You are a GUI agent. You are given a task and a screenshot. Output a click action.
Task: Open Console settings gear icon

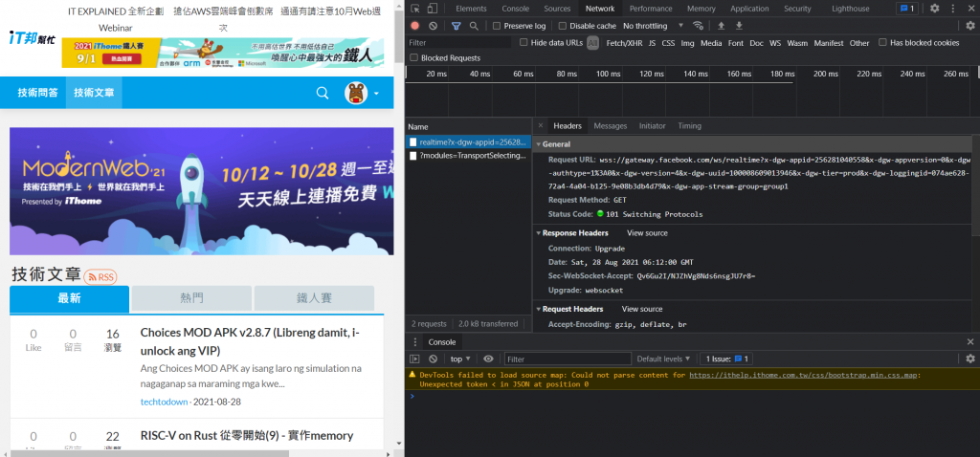pyautogui.click(x=970, y=359)
